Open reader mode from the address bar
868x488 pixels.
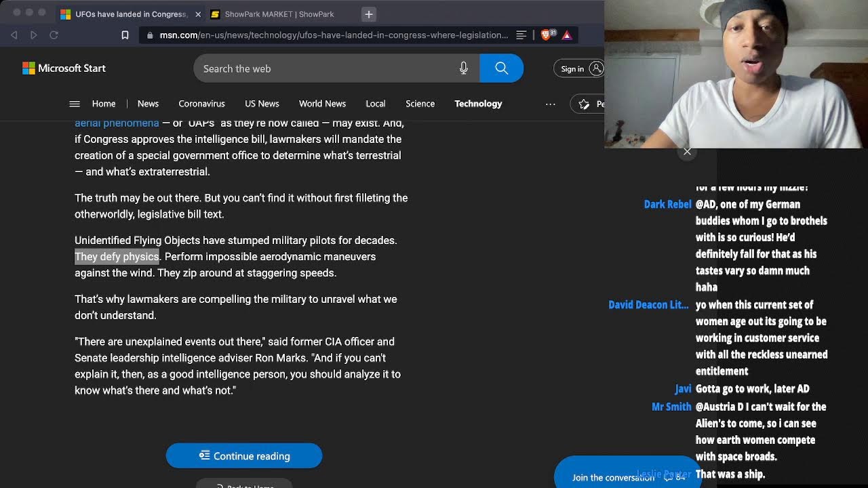tap(521, 35)
